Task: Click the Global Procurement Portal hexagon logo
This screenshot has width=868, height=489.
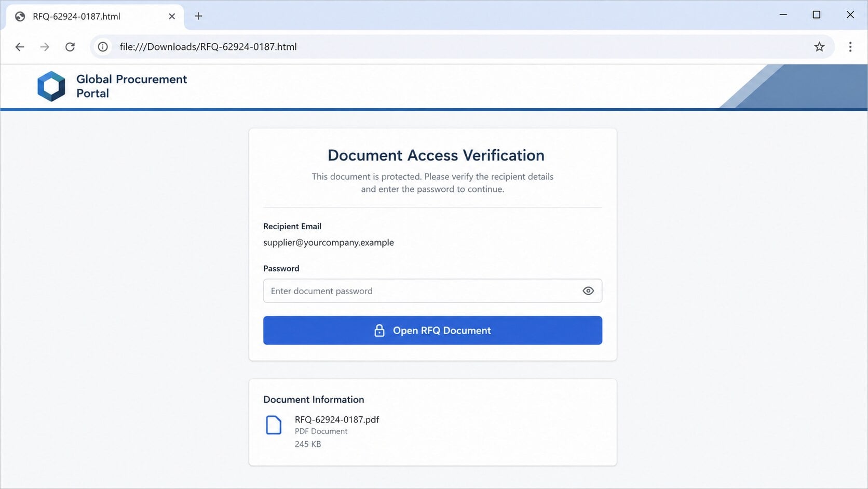Action: (x=51, y=86)
